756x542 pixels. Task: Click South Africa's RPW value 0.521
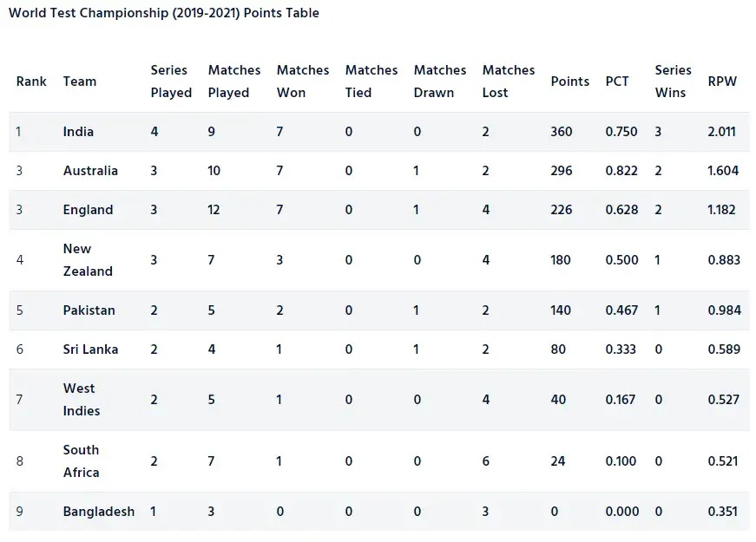tap(723, 461)
